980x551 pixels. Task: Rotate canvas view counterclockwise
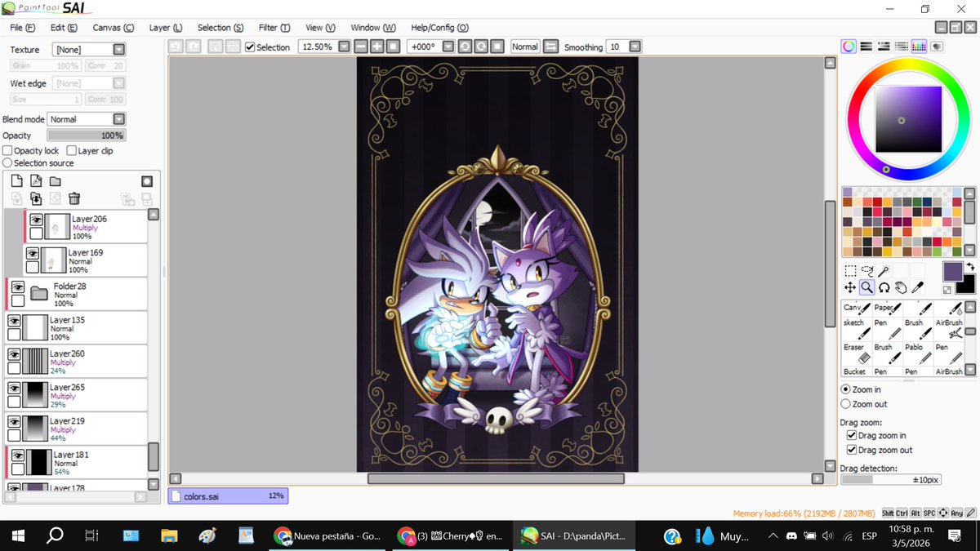(x=465, y=47)
